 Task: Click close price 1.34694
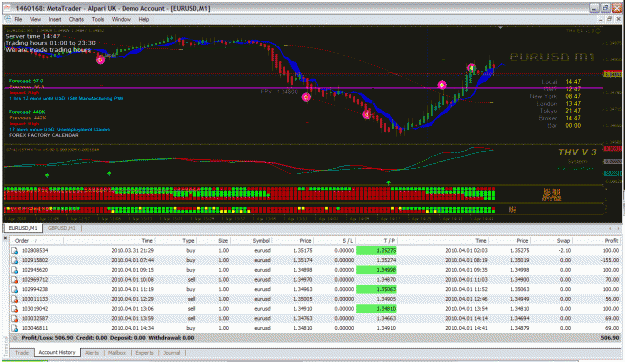tap(519, 318)
